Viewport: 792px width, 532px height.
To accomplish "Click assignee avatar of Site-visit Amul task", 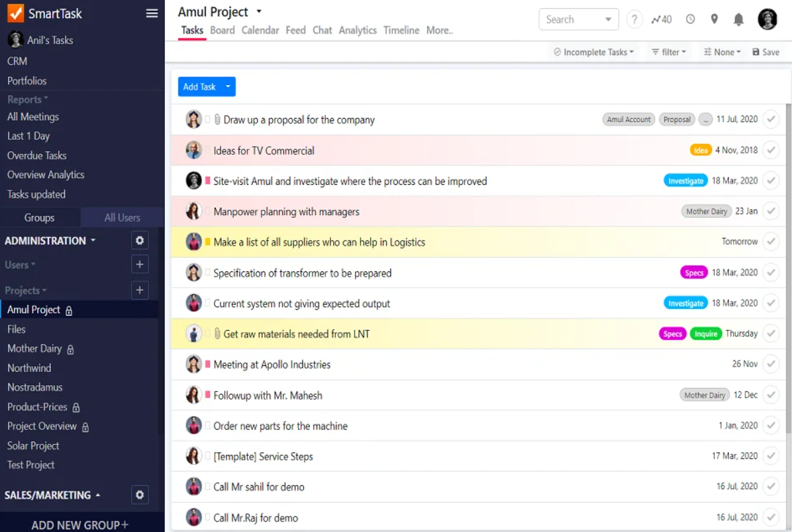I will tap(193, 180).
